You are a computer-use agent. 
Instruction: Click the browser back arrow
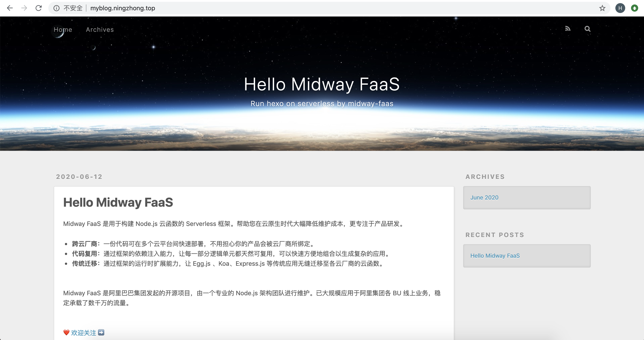[x=10, y=8]
